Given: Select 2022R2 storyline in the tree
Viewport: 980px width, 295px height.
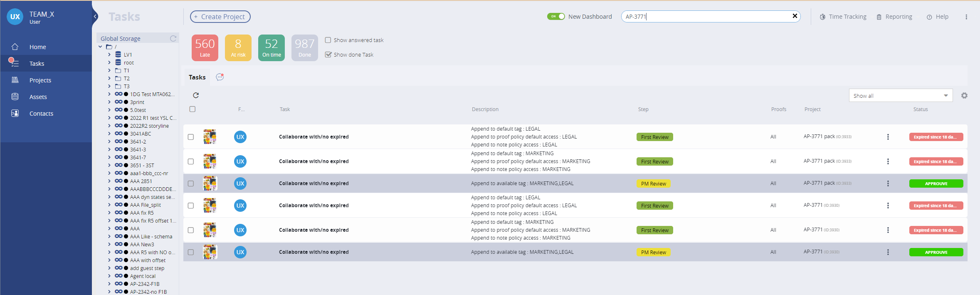Looking at the screenshot, I should click(149, 126).
